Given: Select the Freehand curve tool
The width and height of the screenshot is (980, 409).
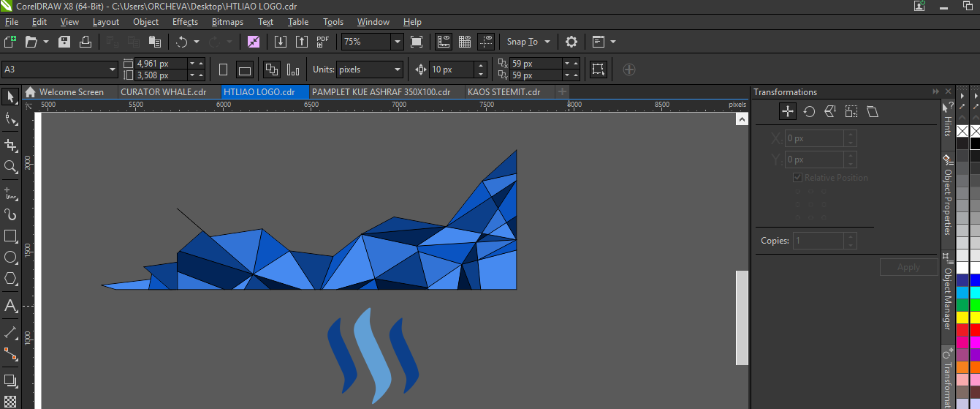Looking at the screenshot, I should [x=10, y=194].
